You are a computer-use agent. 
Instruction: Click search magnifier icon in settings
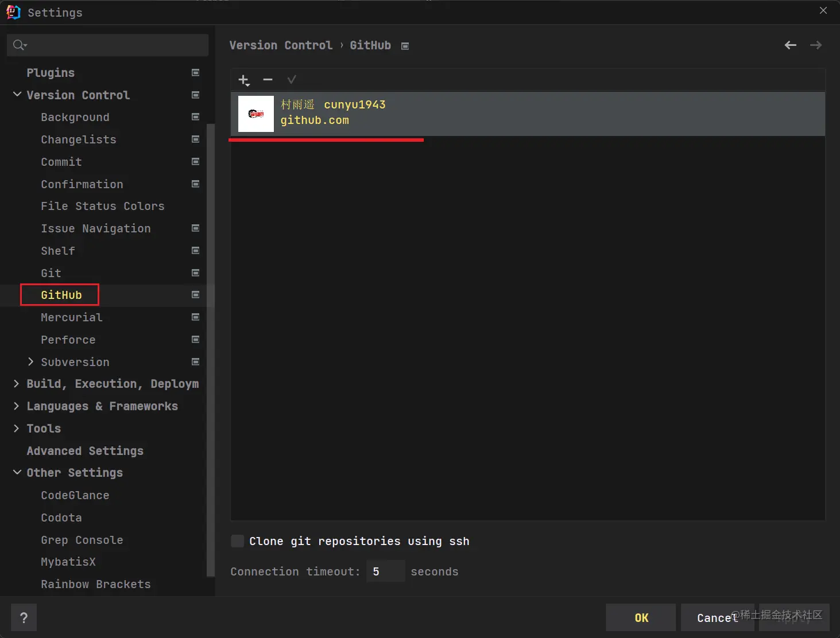[20, 45]
